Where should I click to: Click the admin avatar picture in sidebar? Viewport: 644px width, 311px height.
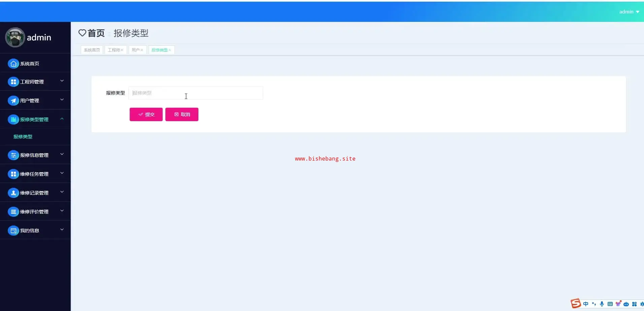[x=15, y=37]
